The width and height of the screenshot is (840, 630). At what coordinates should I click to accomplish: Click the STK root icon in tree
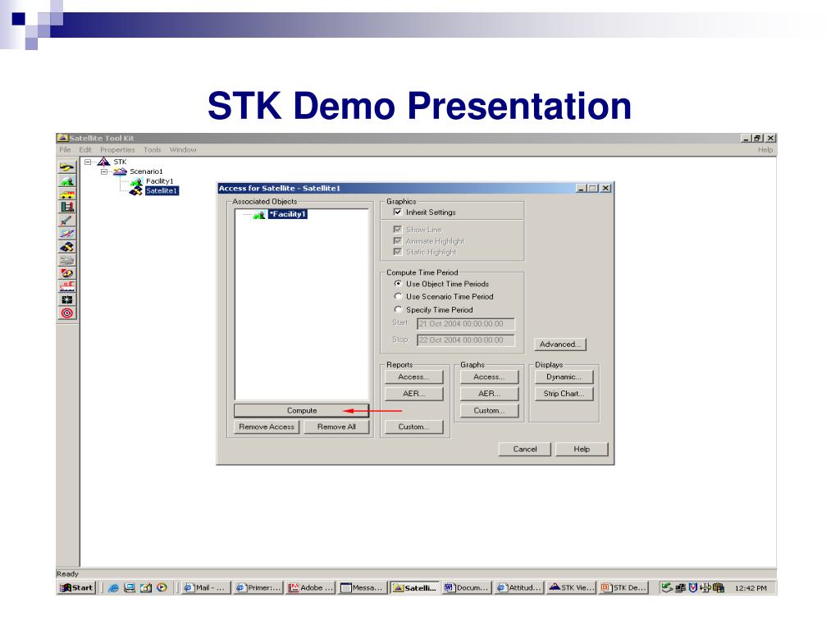coord(103,162)
